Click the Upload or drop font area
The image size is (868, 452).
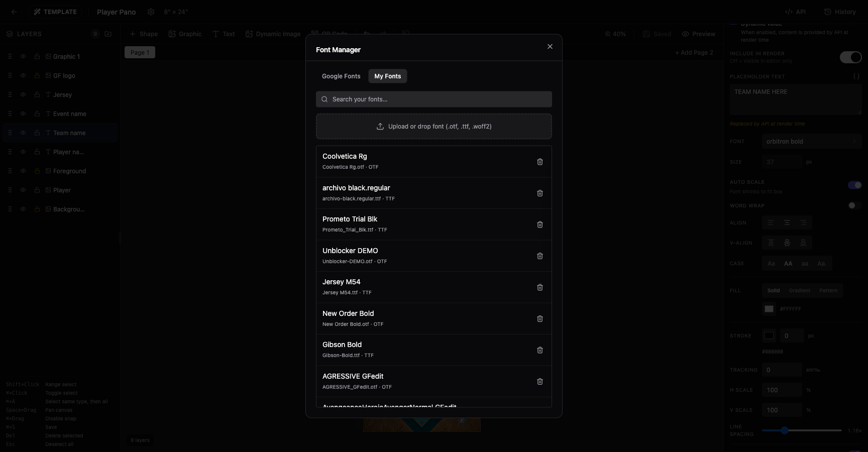[x=434, y=127]
